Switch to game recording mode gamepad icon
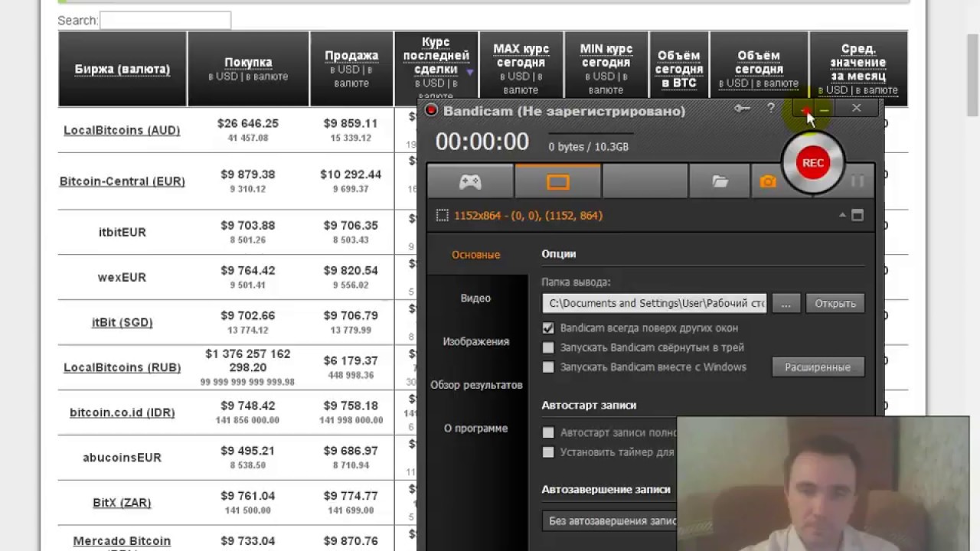Viewport: 980px width, 551px height. click(x=470, y=181)
